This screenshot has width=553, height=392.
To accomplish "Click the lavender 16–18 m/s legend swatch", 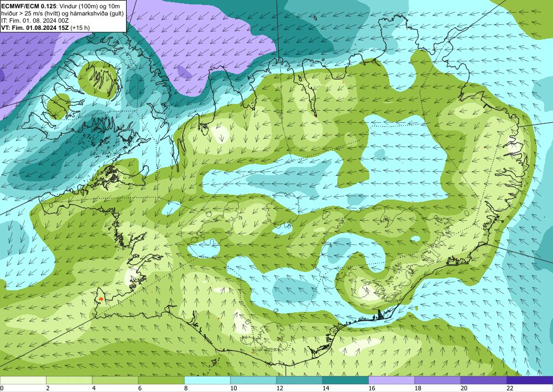I will click(x=392, y=380).
